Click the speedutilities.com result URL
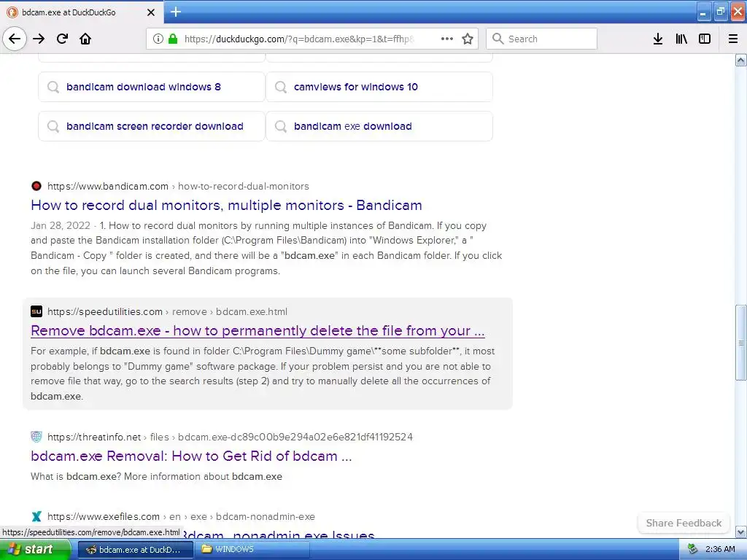The height and width of the screenshot is (560, 747). (167, 311)
